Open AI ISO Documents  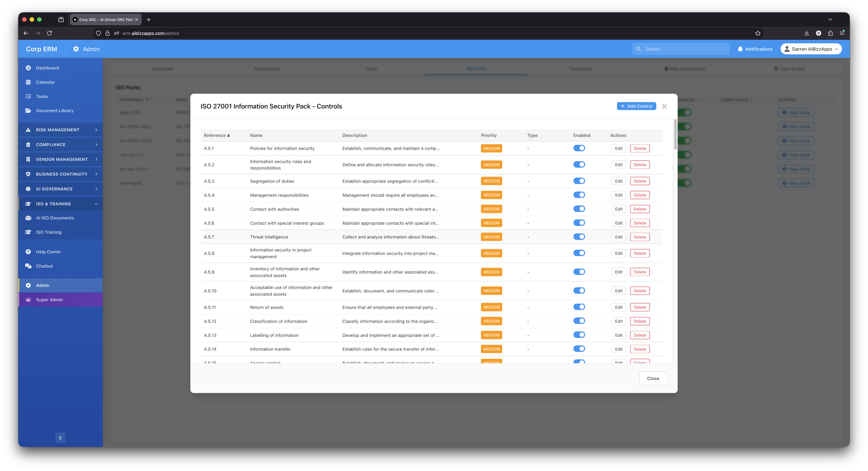55,218
